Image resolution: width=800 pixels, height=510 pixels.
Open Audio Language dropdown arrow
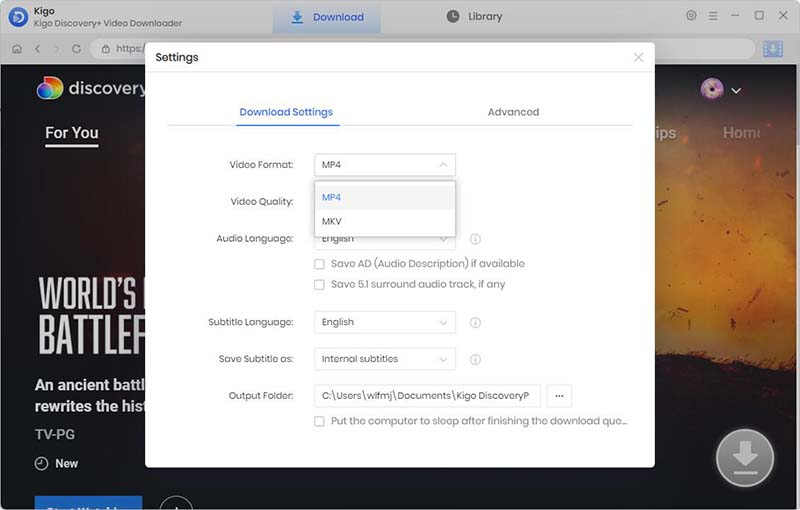(x=443, y=239)
